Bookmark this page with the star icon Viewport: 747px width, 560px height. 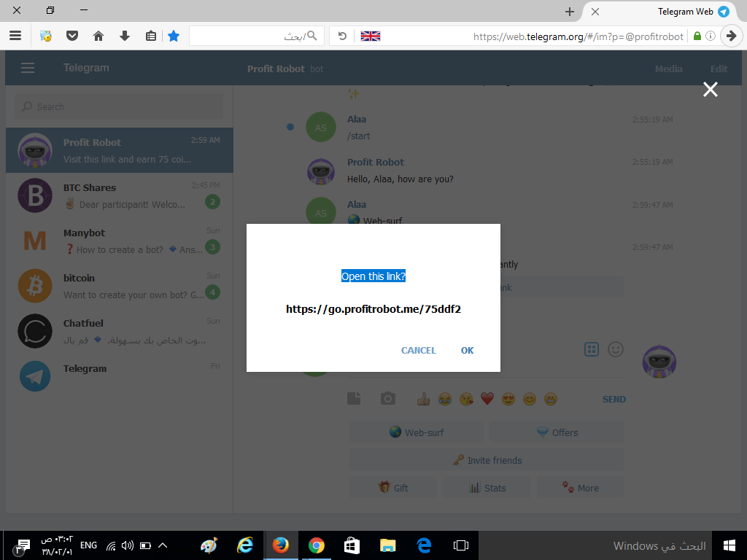tap(174, 36)
